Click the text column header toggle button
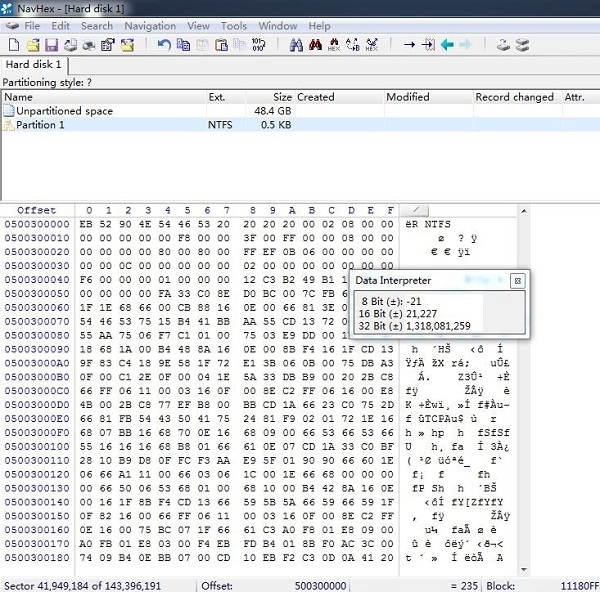 (414, 210)
